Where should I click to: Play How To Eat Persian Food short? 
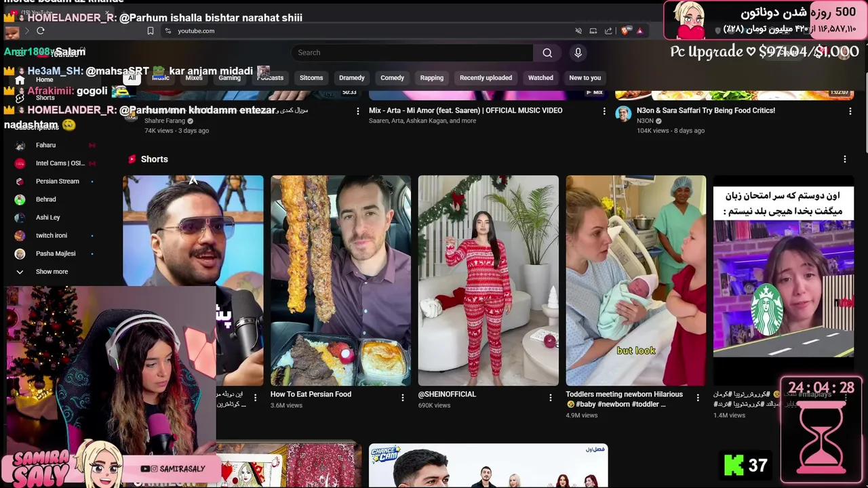click(340, 281)
